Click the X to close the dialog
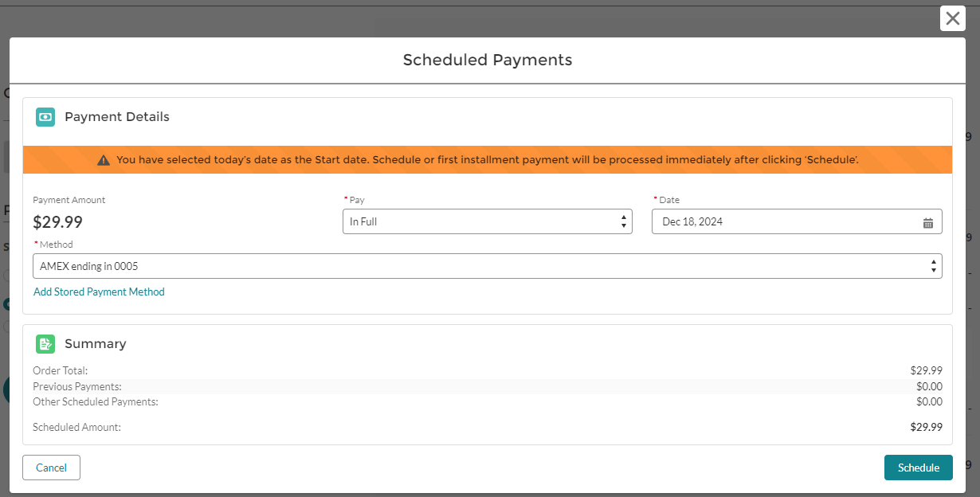 tap(952, 18)
